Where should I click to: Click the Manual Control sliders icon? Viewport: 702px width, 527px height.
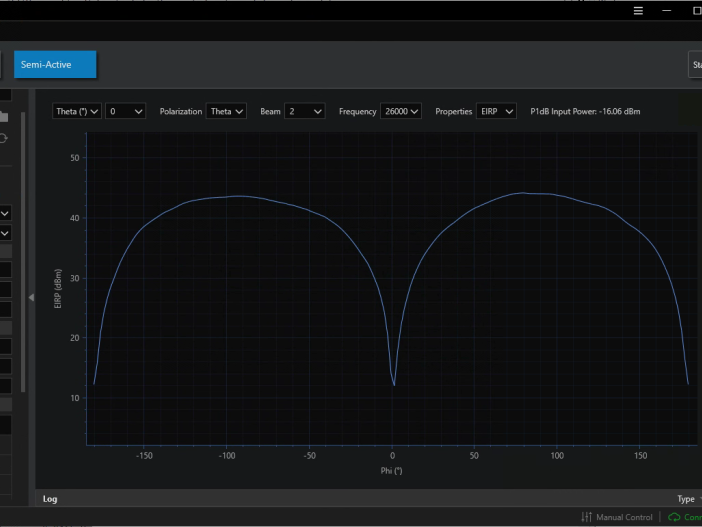tap(587, 517)
